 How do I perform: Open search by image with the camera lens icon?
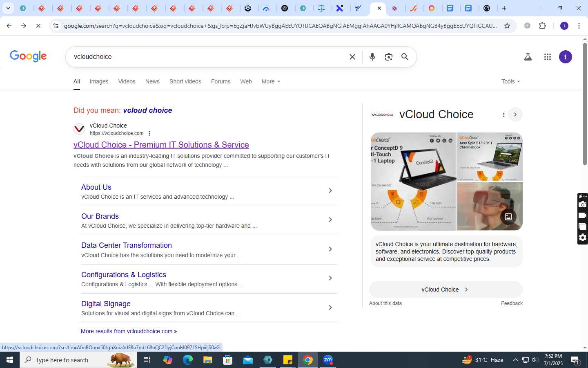pos(388,57)
